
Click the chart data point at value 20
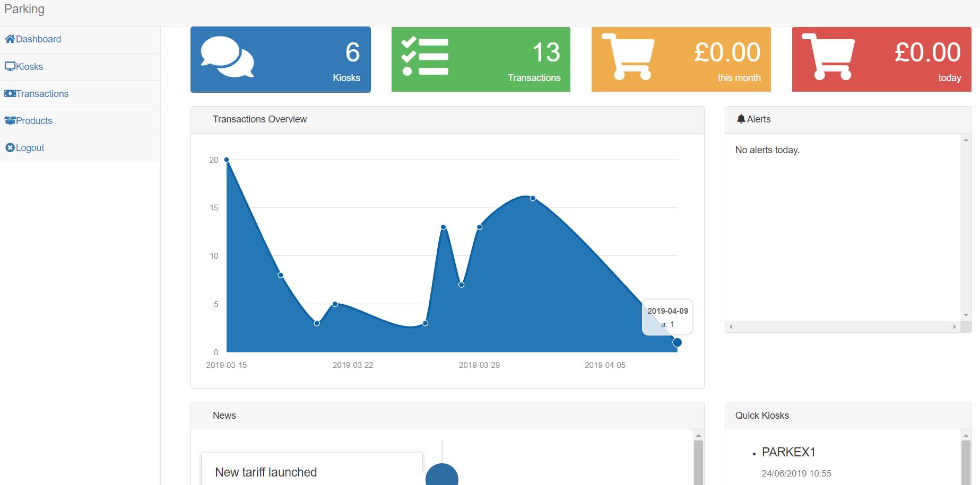pos(227,160)
